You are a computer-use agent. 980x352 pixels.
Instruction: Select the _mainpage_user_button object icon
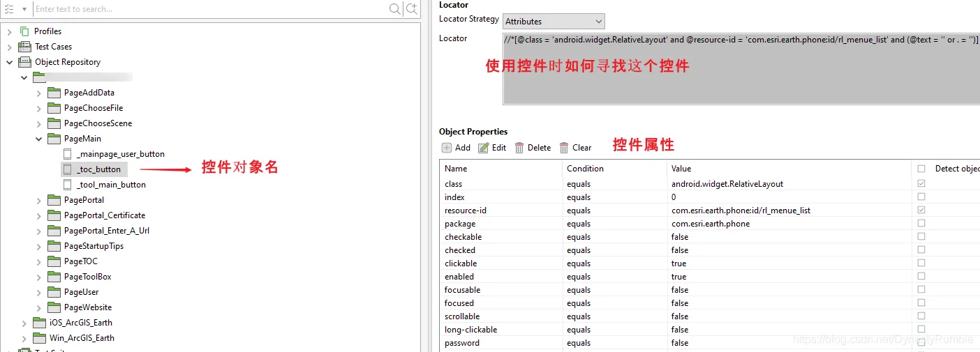[68, 154]
